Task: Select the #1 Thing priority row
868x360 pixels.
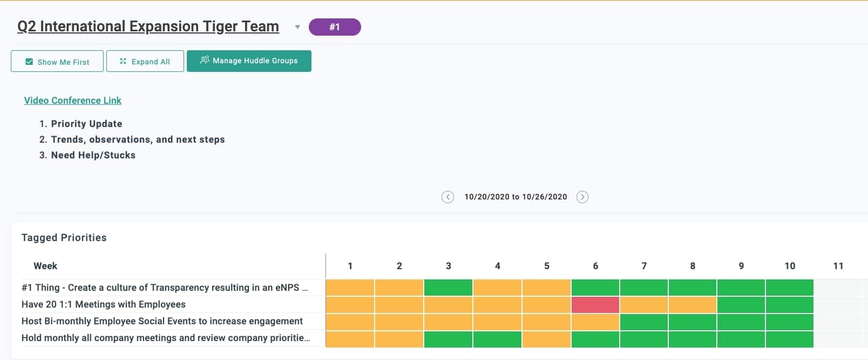Action: point(165,288)
